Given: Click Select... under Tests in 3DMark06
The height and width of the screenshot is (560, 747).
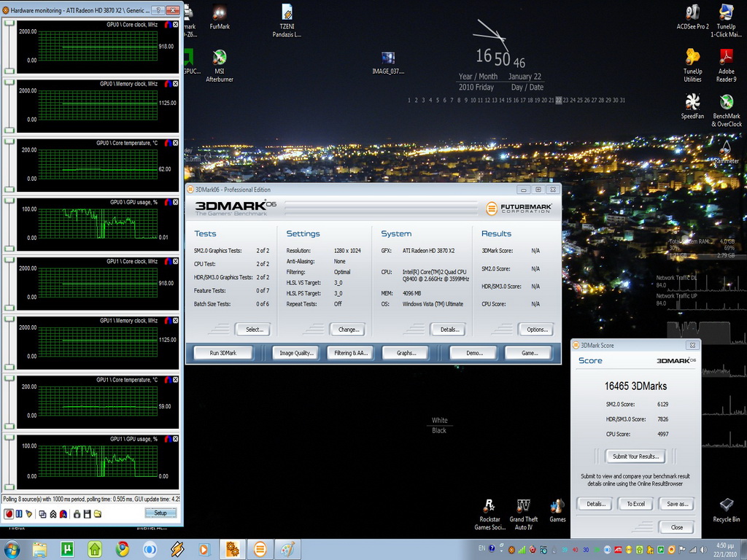Looking at the screenshot, I should coord(253,330).
